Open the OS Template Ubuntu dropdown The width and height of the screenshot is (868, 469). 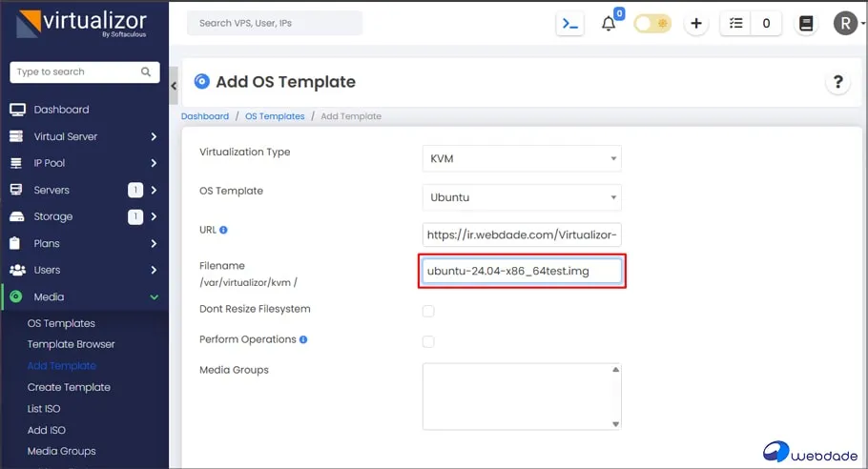(521, 198)
